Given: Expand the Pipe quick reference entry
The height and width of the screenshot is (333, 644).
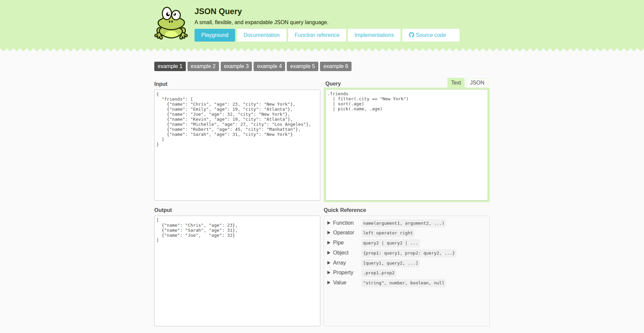Looking at the screenshot, I should pos(338,243).
